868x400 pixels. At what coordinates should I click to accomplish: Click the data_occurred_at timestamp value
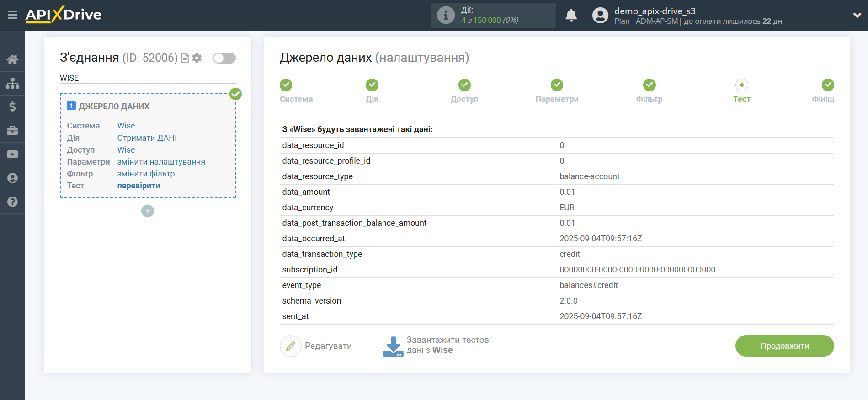[x=601, y=239]
